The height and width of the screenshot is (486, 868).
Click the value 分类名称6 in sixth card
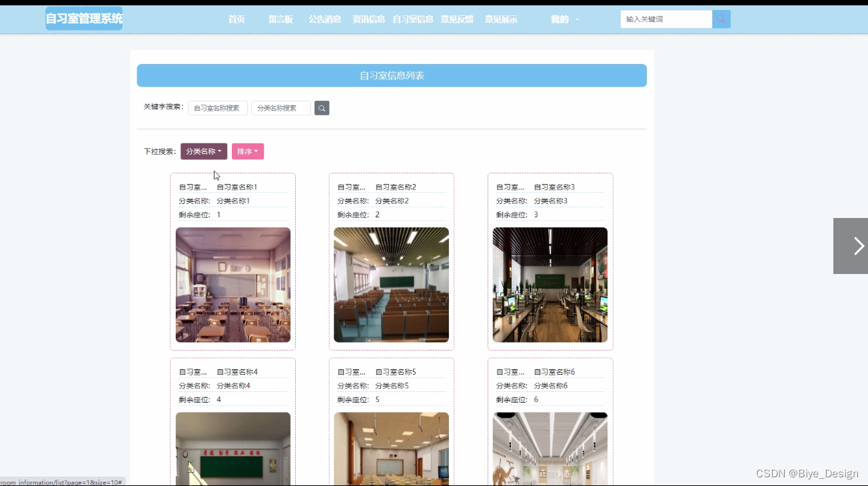pyautogui.click(x=551, y=386)
